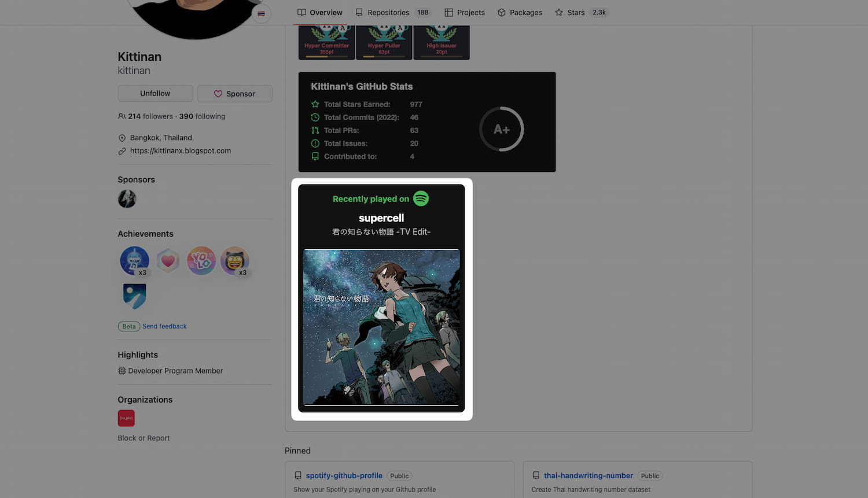Click the Repositories count 188 badge

423,12
